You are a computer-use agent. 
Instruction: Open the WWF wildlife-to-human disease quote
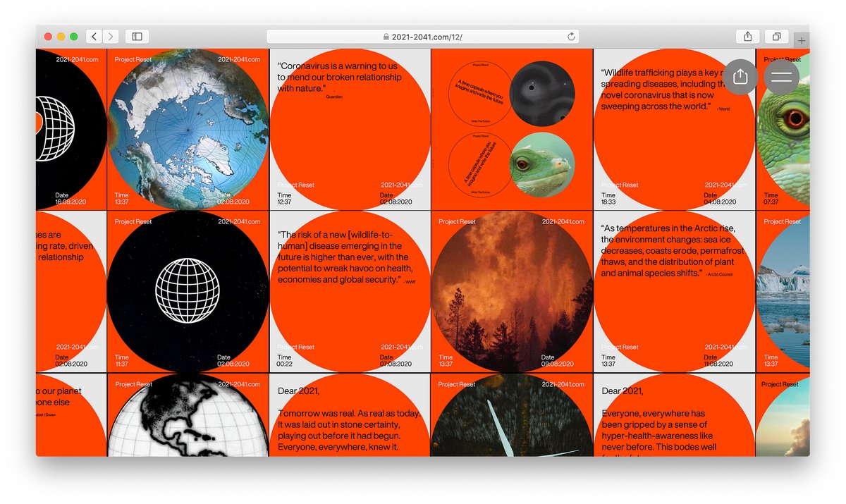(350, 291)
